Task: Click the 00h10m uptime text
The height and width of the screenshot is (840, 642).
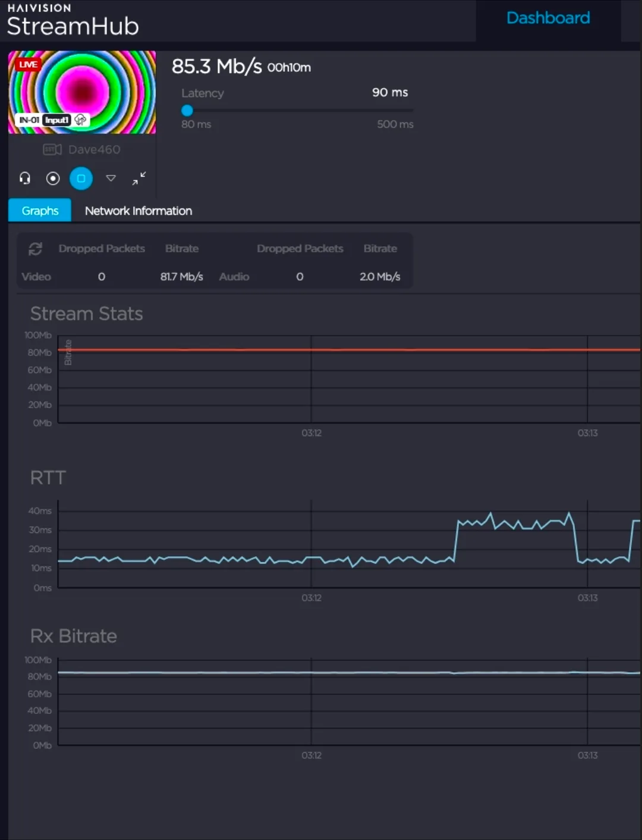Action: coord(289,67)
